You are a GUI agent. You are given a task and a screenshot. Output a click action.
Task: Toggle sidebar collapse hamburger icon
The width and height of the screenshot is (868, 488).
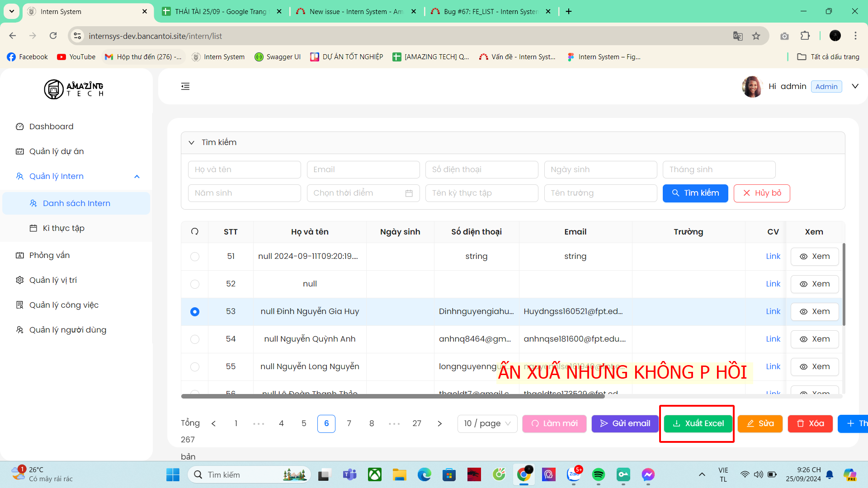[x=185, y=86]
